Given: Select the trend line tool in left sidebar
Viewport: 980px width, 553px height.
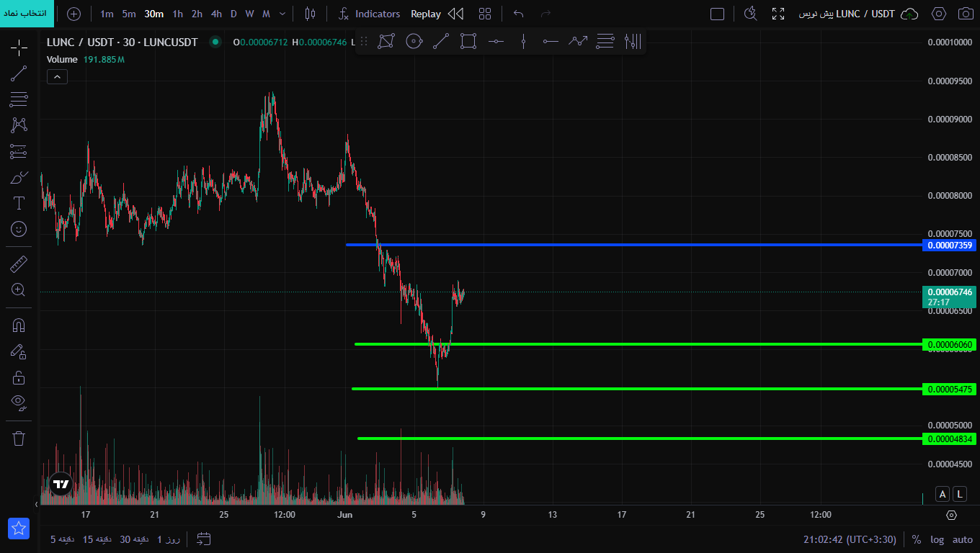Looking at the screenshot, I should (19, 73).
